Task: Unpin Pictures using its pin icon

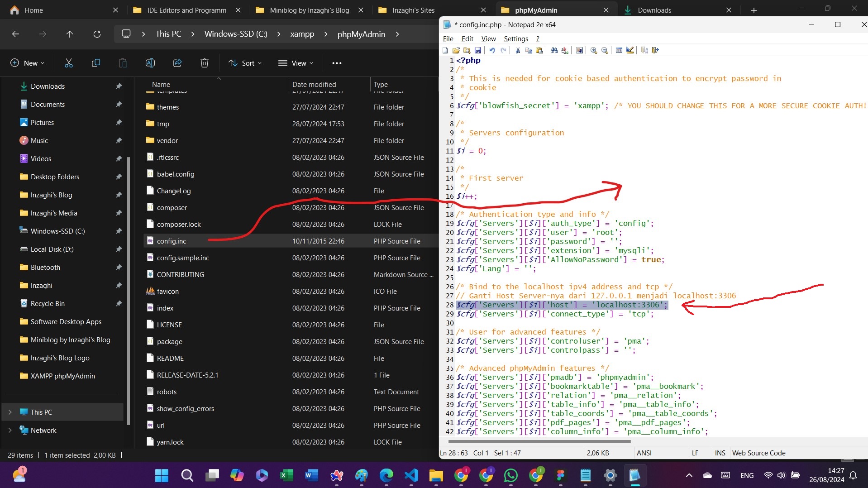Action: point(119,122)
